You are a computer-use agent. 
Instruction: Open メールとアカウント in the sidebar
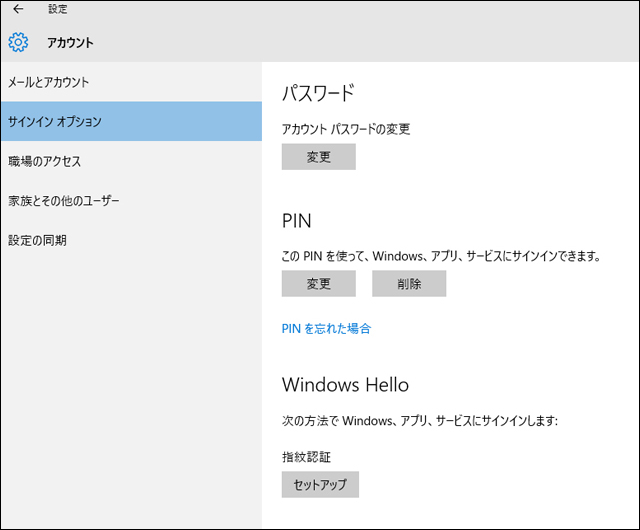tap(48, 81)
